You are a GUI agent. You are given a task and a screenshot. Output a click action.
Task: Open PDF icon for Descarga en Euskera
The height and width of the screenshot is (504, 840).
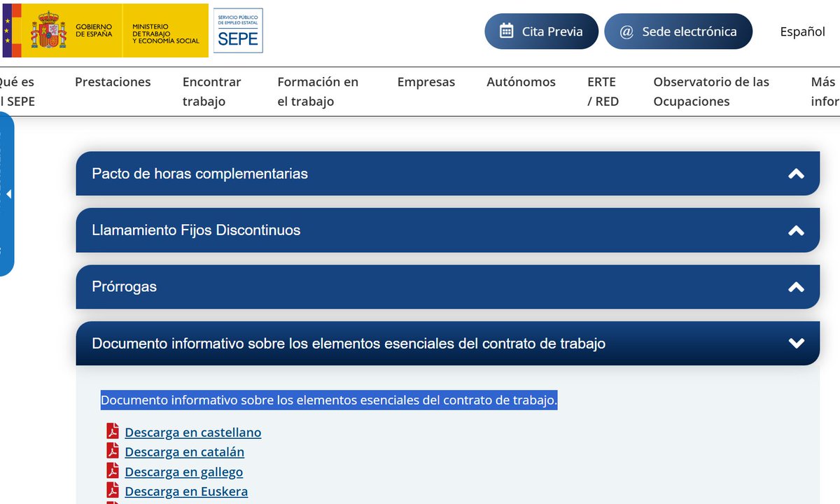(x=113, y=490)
